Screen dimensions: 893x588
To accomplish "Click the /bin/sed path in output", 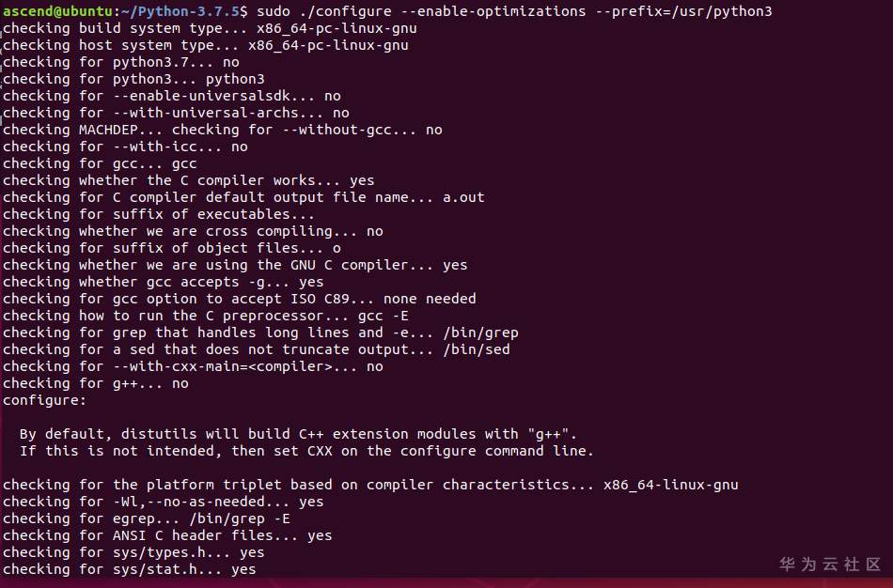I will click(477, 349).
